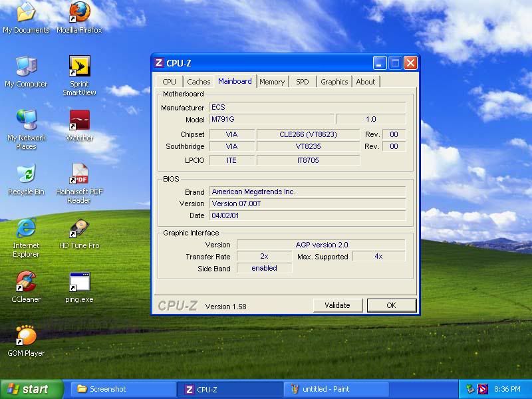Click the BIOS Brand field American Megatrends Inc.
The width and height of the screenshot is (532, 399).
[x=307, y=192]
